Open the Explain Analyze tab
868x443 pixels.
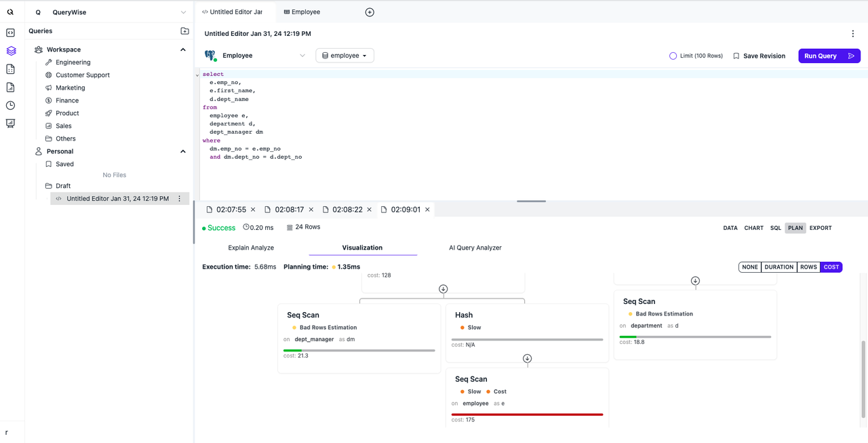(251, 248)
